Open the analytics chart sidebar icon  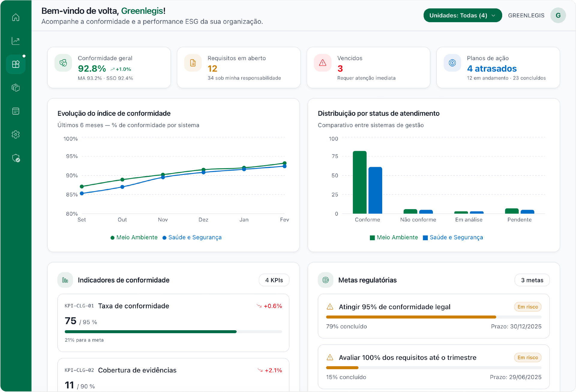pyautogui.click(x=16, y=41)
